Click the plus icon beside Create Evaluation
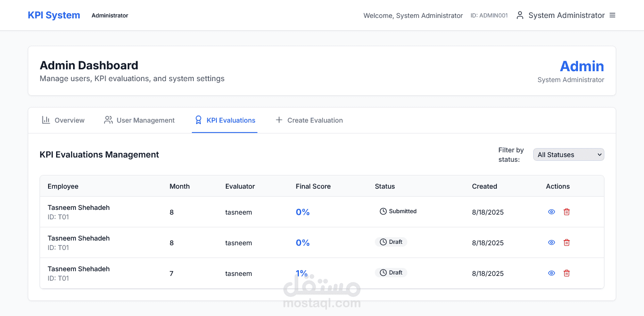This screenshot has height=316, width=644. pyautogui.click(x=279, y=120)
